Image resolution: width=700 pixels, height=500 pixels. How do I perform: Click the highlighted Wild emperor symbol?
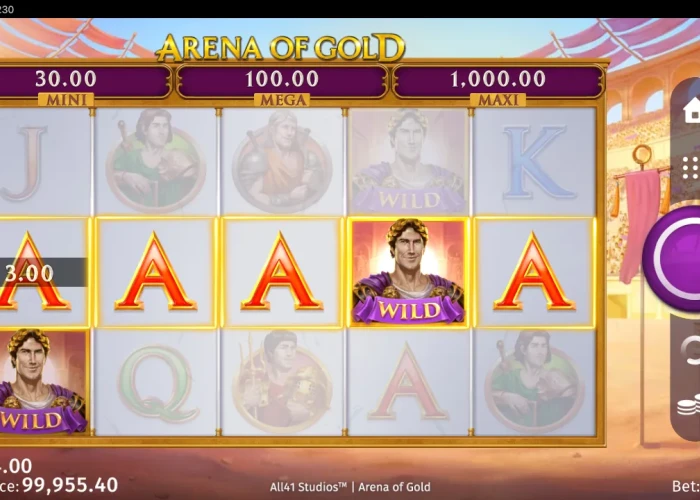(x=408, y=272)
